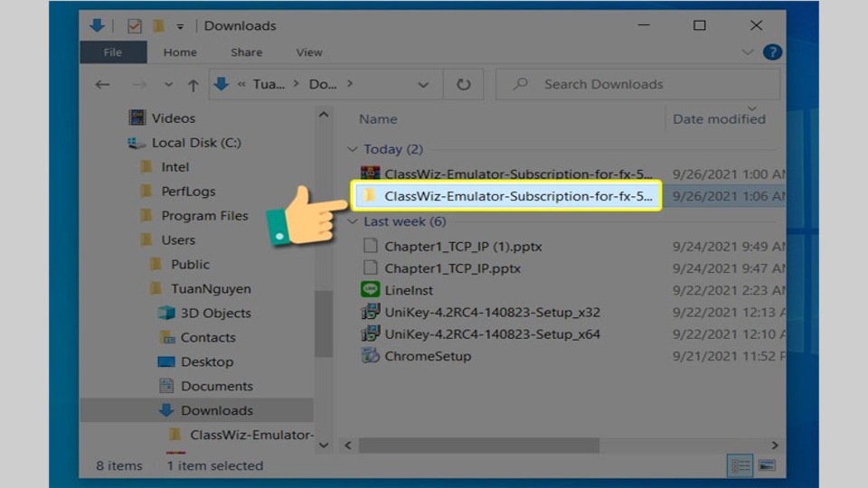This screenshot has height=488, width=868.
Task: Open the Intel folder in navigation tree
Action: tap(175, 167)
